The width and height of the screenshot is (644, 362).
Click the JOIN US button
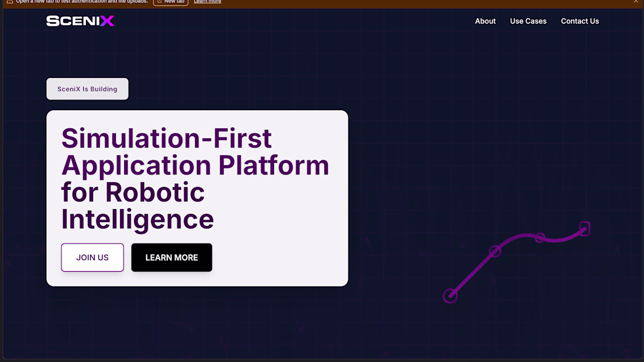[x=93, y=257]
